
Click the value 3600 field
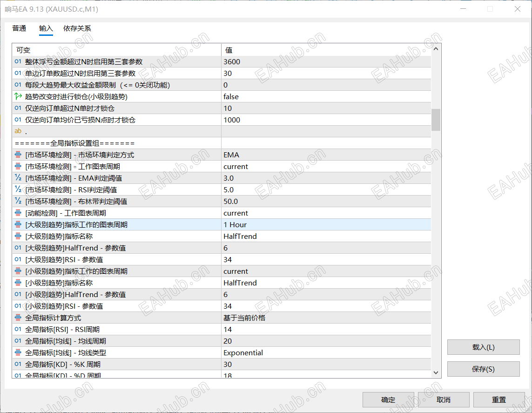[x=326, y=61]
